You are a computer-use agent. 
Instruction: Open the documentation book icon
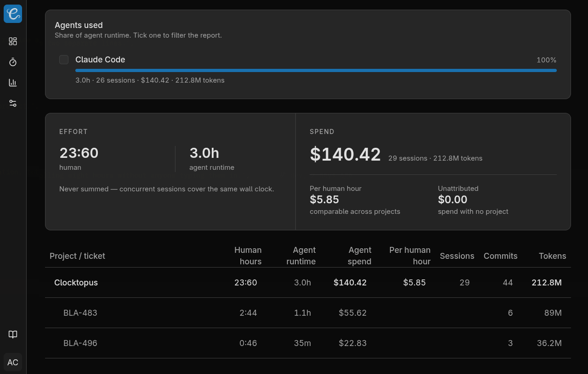pyautogui.click(x=13, y=335)
